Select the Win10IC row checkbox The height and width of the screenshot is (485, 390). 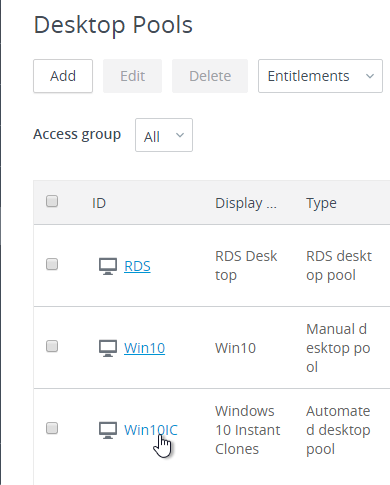click(52, 428)
